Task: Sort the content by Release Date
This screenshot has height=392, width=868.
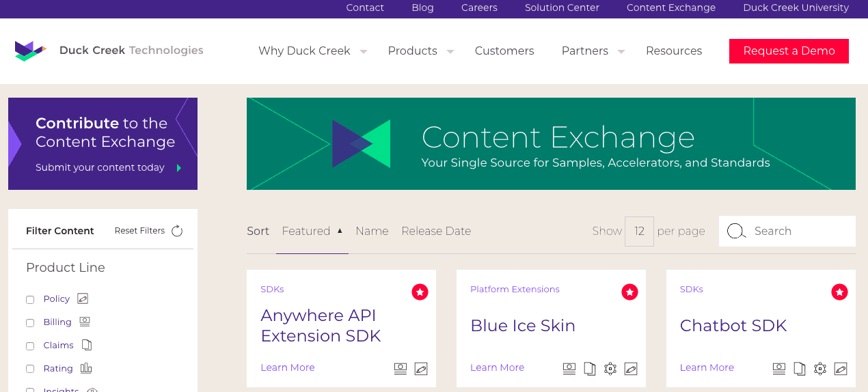Action: pos(436,231)
